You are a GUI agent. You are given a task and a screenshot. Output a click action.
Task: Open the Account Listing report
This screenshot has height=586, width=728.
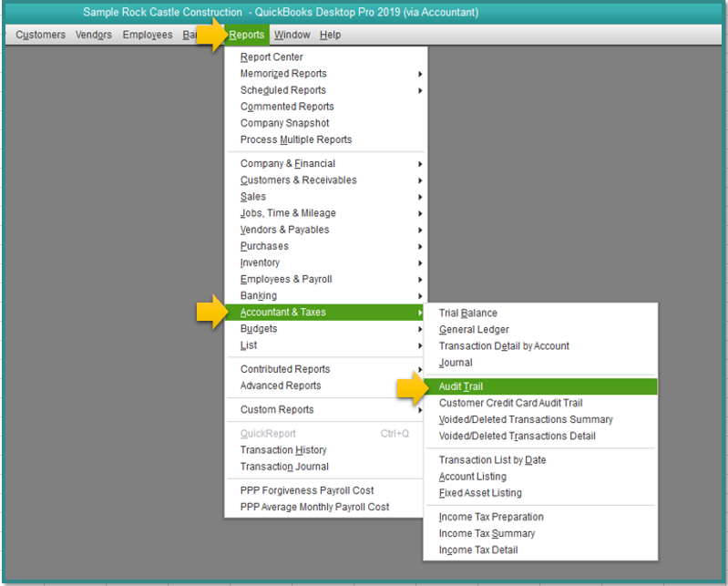(x=541, y=477)
